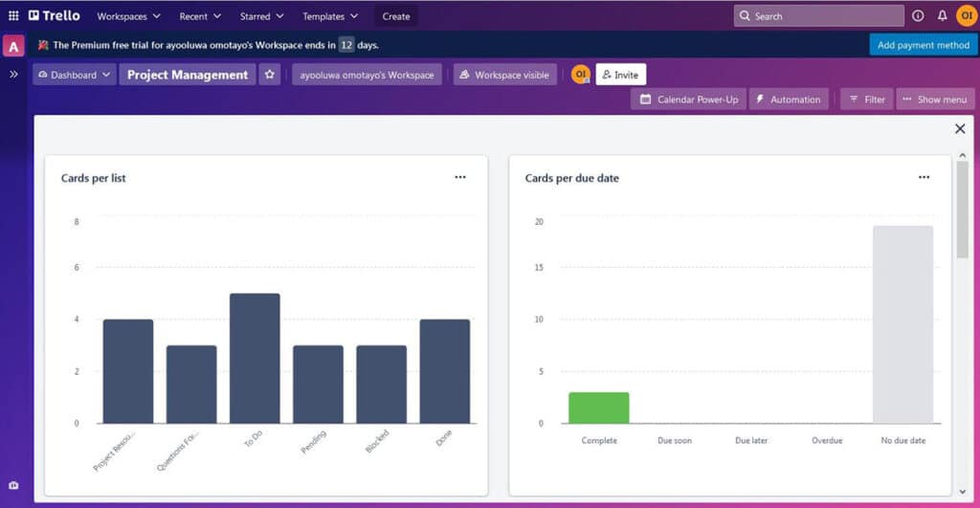Click the Create button
This screenshot has width=980, height=508.
pos(396,16)
